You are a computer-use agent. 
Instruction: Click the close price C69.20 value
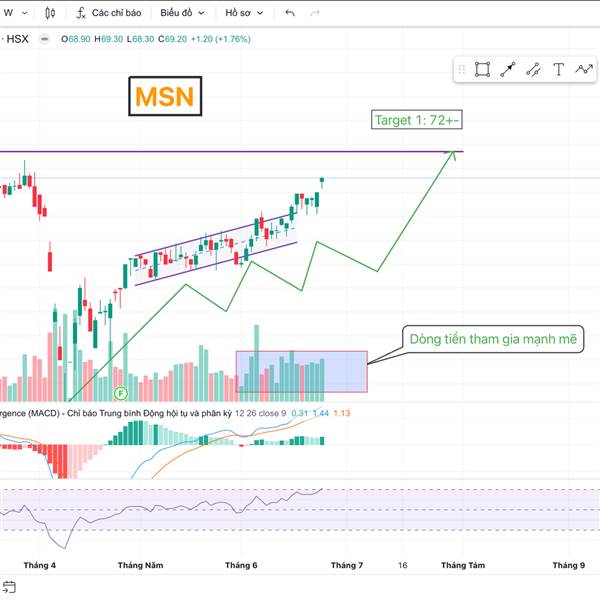coord(173,39)
